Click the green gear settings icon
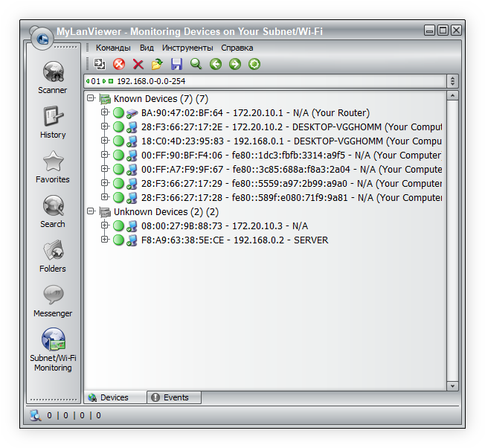 coord(254,64)
